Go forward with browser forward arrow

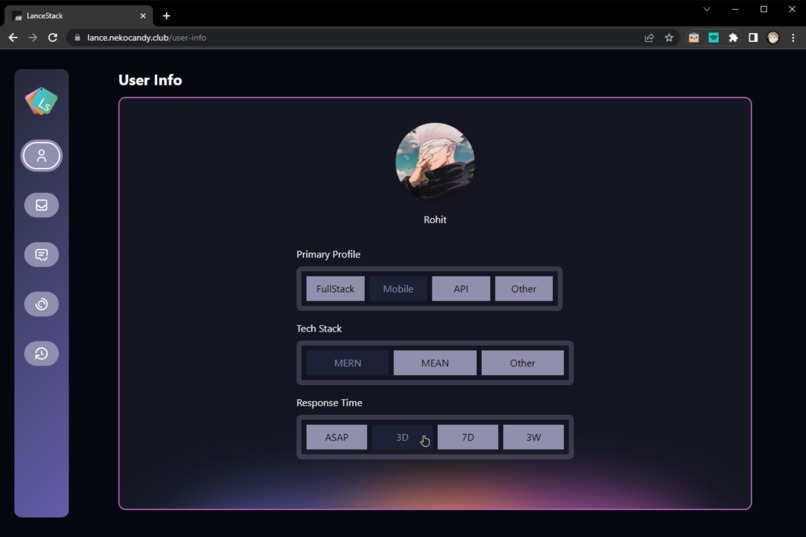[32, 38]
